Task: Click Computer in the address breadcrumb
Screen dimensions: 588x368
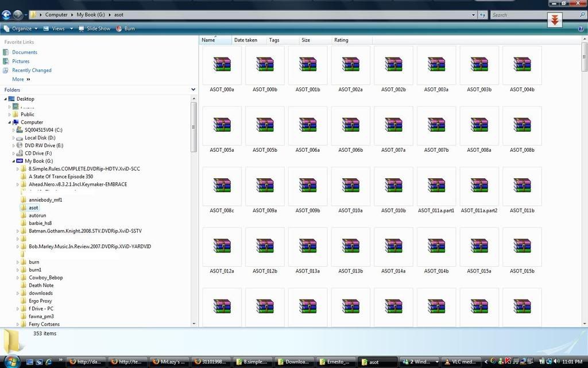Action: (x=56, y=14)
